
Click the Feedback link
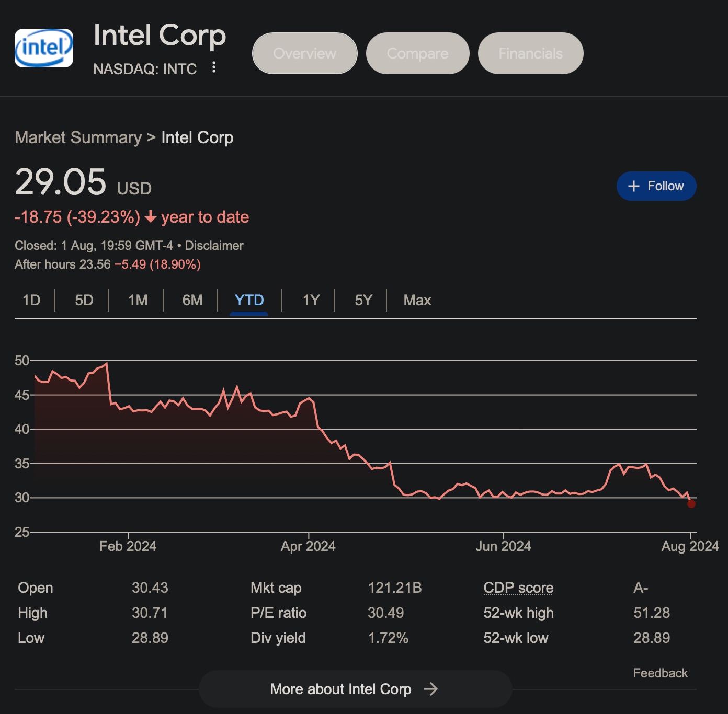(661, 673)
